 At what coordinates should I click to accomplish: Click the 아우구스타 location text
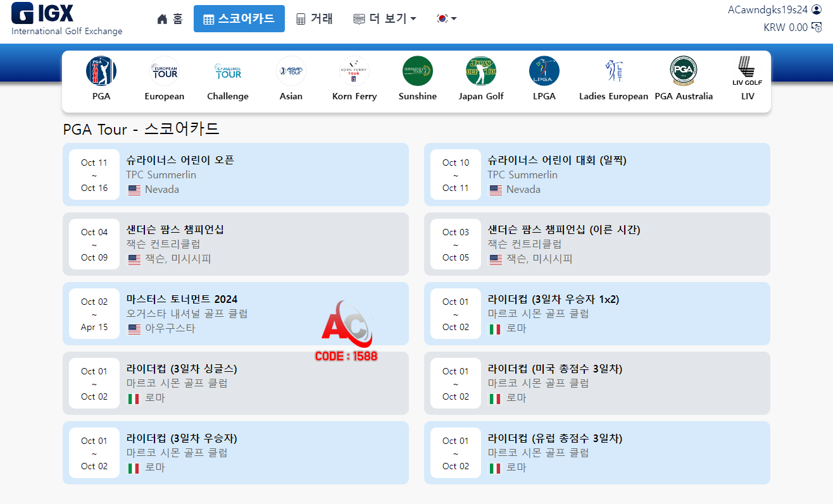pyautogui.click(x=170, y=329)
